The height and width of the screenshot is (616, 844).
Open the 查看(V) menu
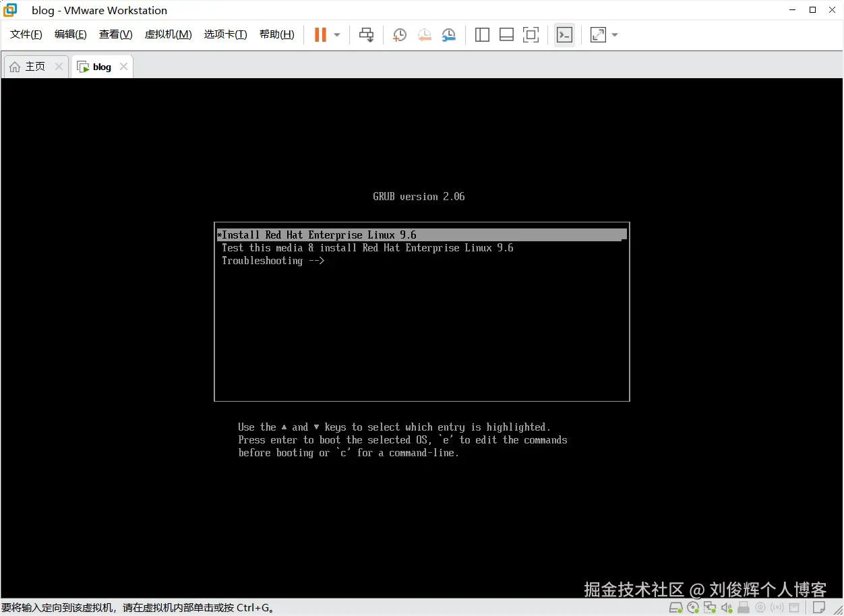coord(116,34)
